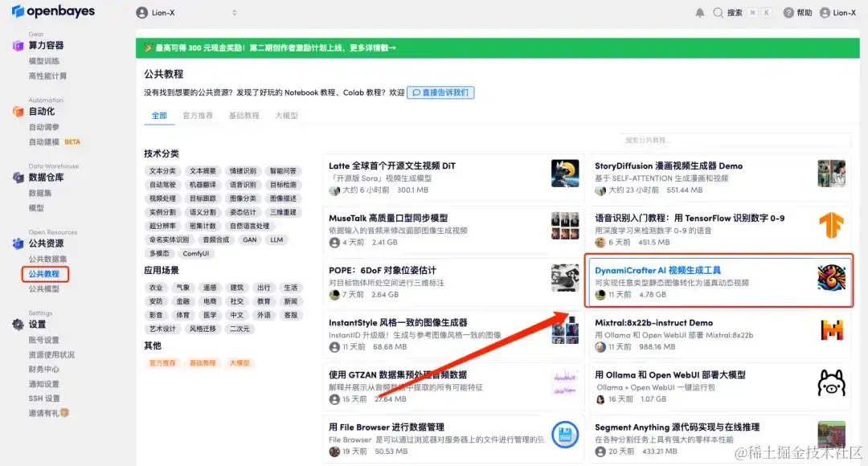Open 自动调参 in the sidebar
The image size is (868, 466).
coord(43,127)
